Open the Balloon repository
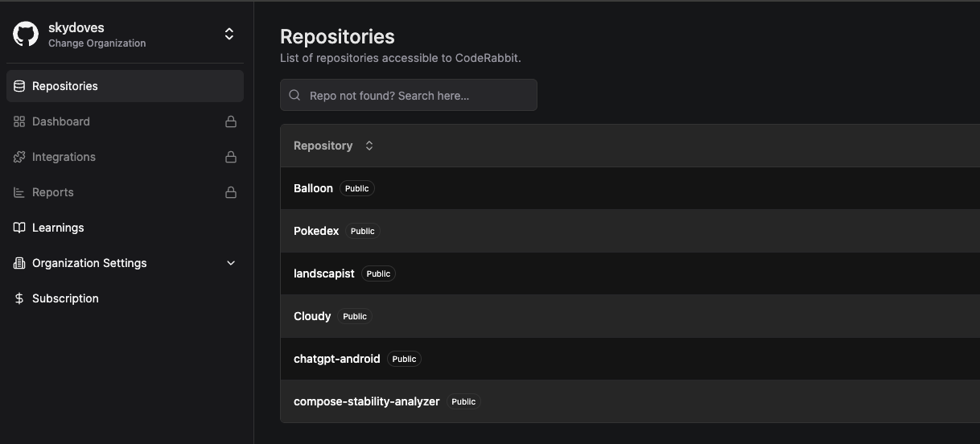 [x=313, y=188]
